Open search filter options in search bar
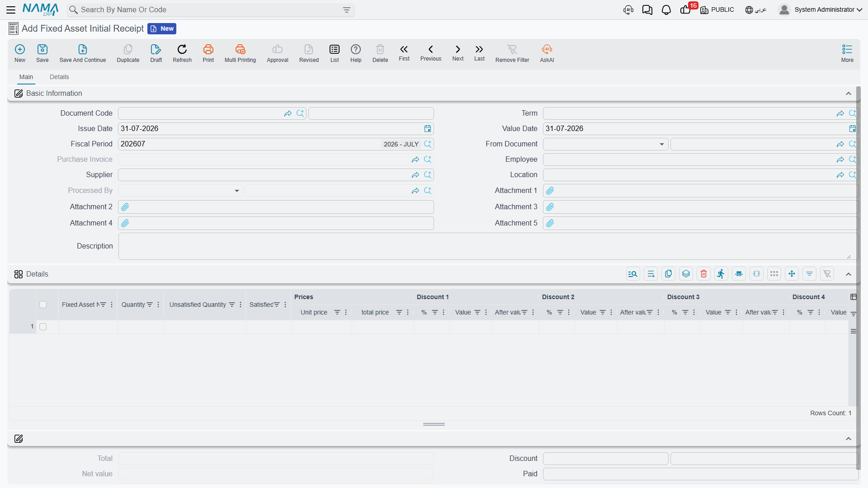 (x=347, y=10)
